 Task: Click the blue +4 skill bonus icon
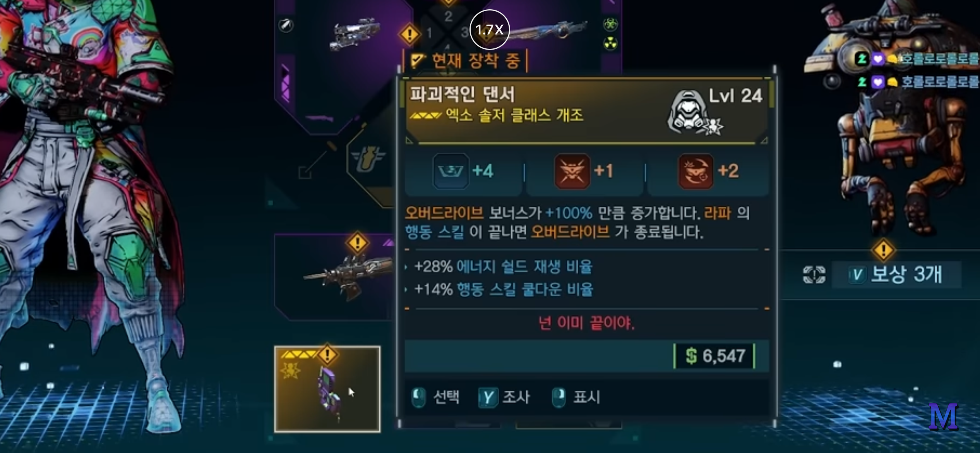click(x=451, y=171)
